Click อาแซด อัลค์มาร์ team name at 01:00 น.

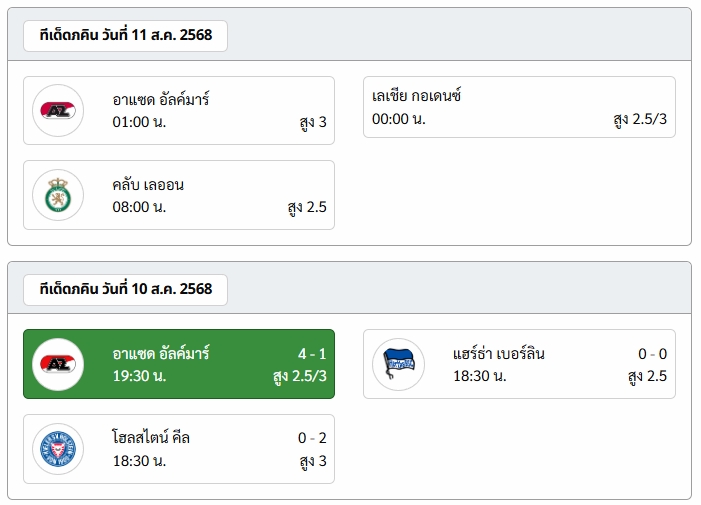pos(161,99)
